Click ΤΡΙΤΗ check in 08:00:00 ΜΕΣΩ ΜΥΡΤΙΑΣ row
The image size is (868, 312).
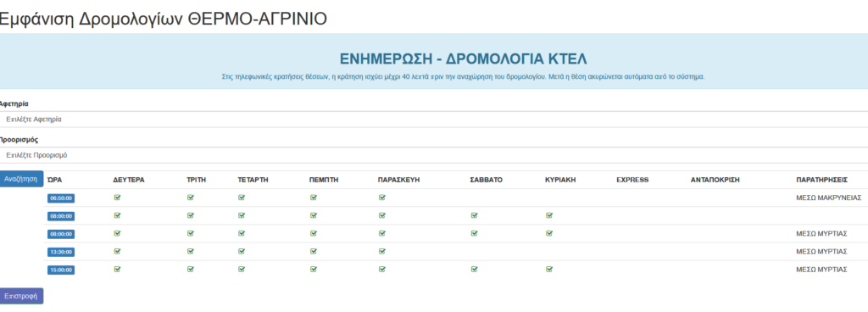pyautogui.click(x=191, y=233)
